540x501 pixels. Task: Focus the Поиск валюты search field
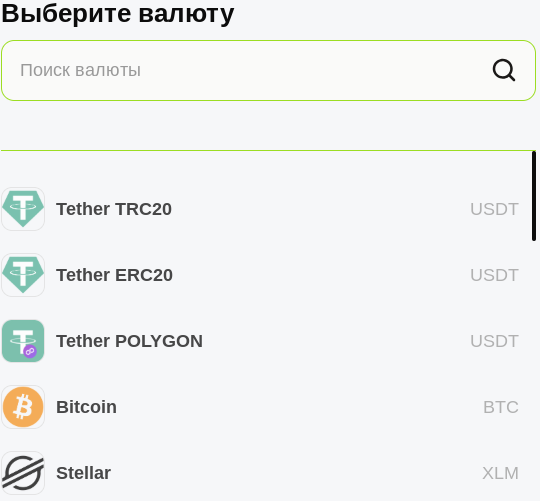pyautogui.click(x=269, y=71)
